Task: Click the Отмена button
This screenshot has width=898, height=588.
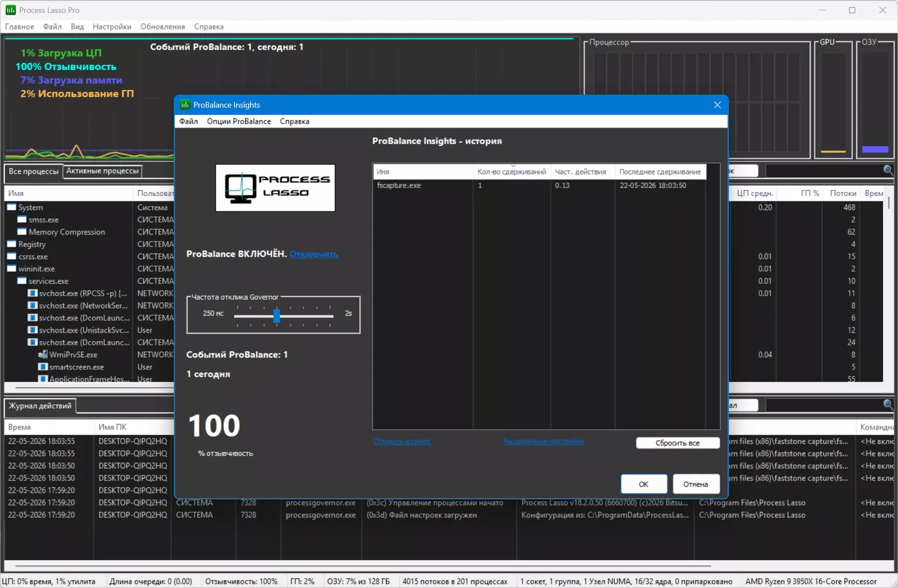Action: 696,484
